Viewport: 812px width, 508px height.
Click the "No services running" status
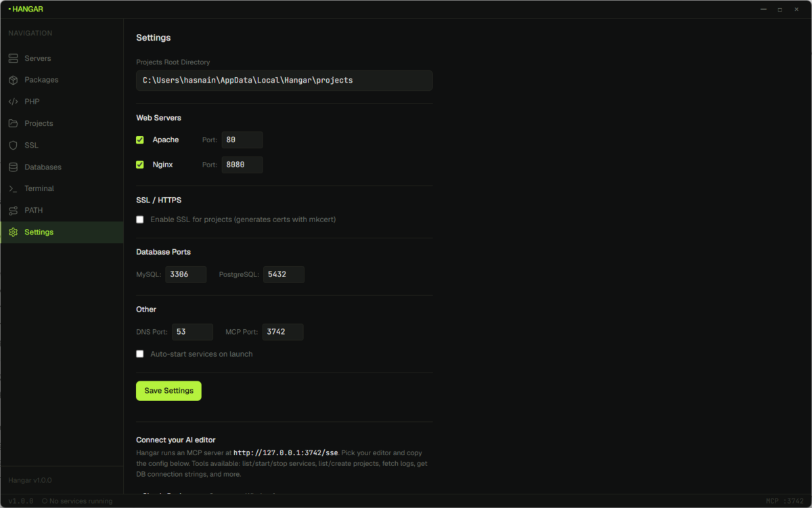click(x=77, y=501)
